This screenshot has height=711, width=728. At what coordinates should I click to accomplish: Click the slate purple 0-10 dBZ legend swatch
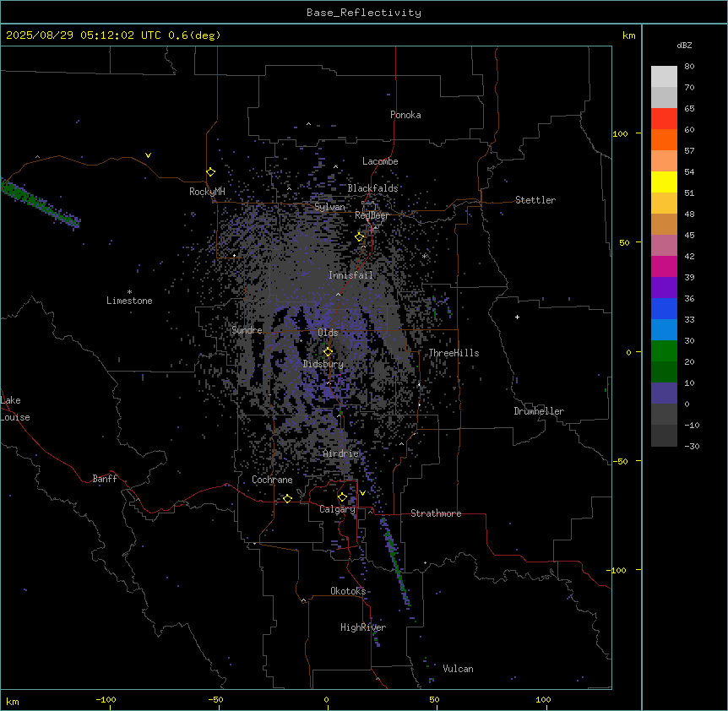tap(664, 393)
